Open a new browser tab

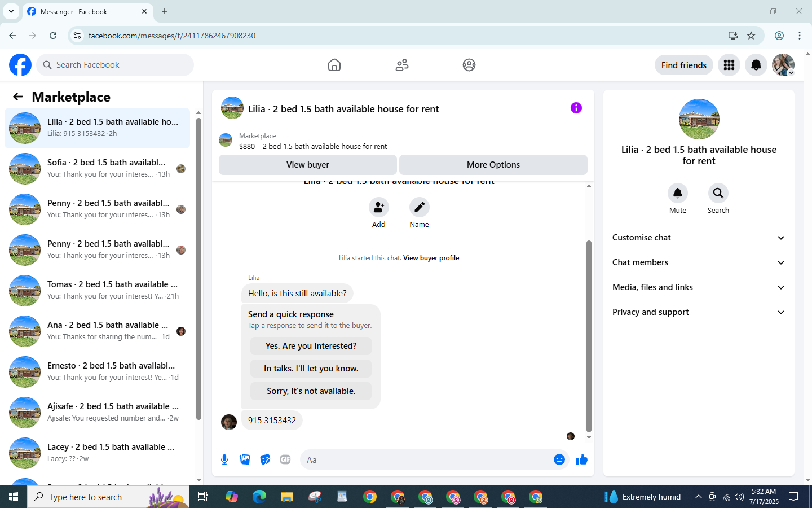165,11
